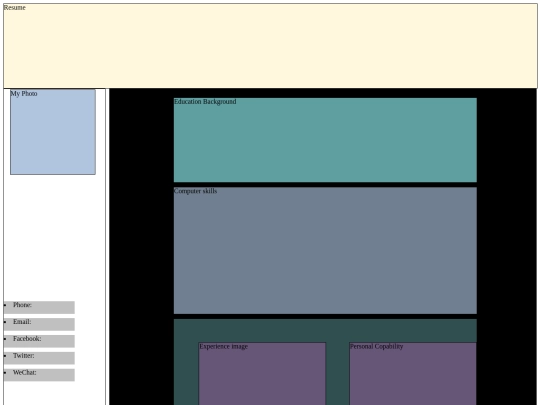540x405 pixels.
Task: Click the "Personal Capability" box
Action: (413, 374)
